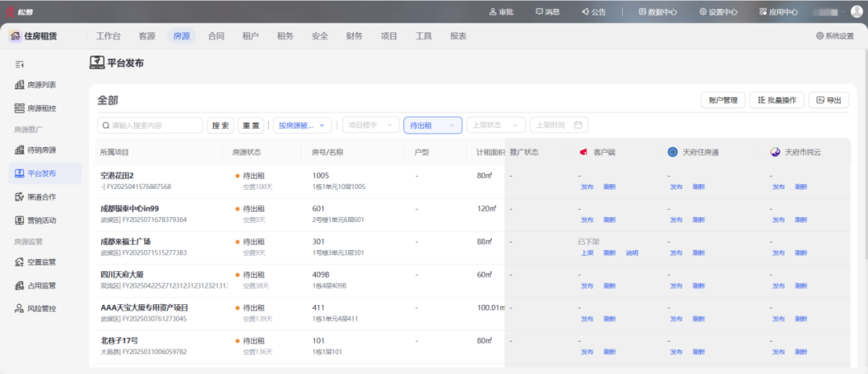Click 天府市民云 发布 for 四川天府大厦
This screenshot has width=868, height=374.
point(778,286)
